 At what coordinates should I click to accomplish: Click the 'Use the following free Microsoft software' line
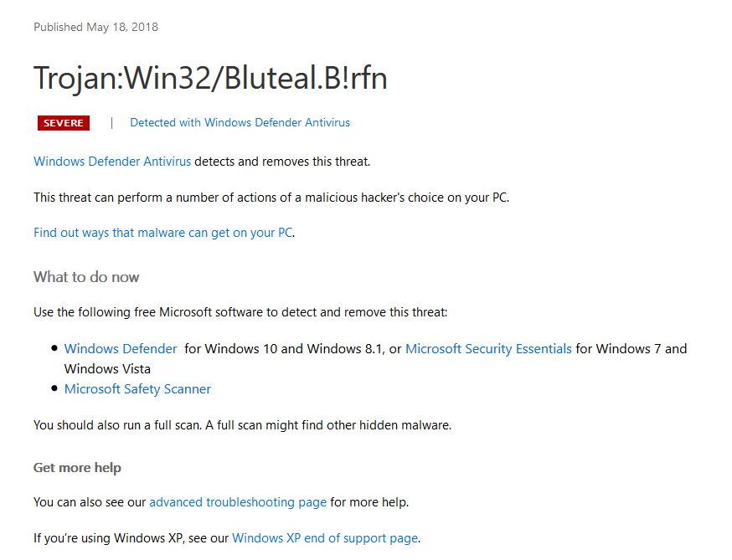(240, 312)
